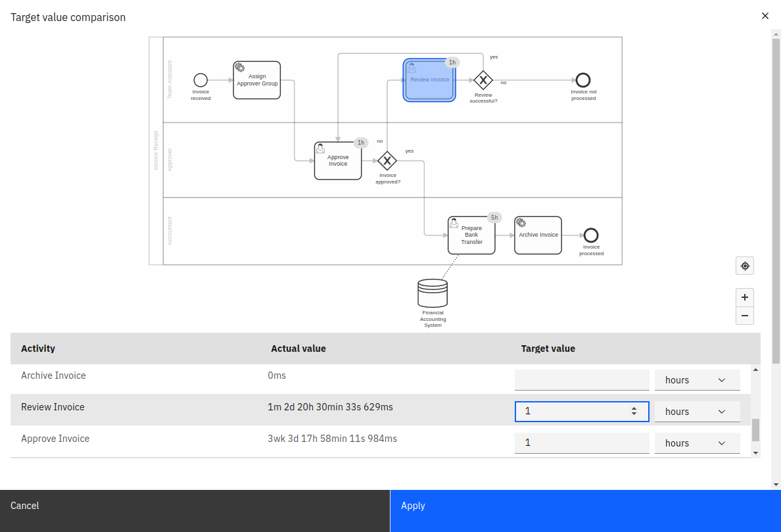Select the Invoice processed end event
The height and width of the screenshot is (532, 781).
(590, 235)
